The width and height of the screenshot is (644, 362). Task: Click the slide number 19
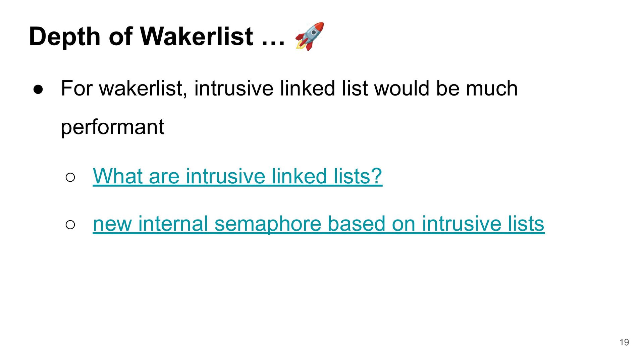(x=624, y=342)
